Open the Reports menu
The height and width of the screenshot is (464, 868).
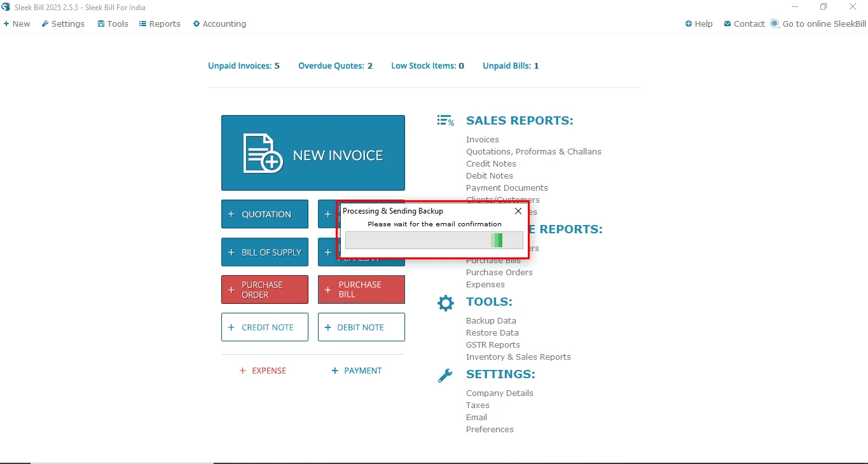pyautogui.click(x=160, y=24)
